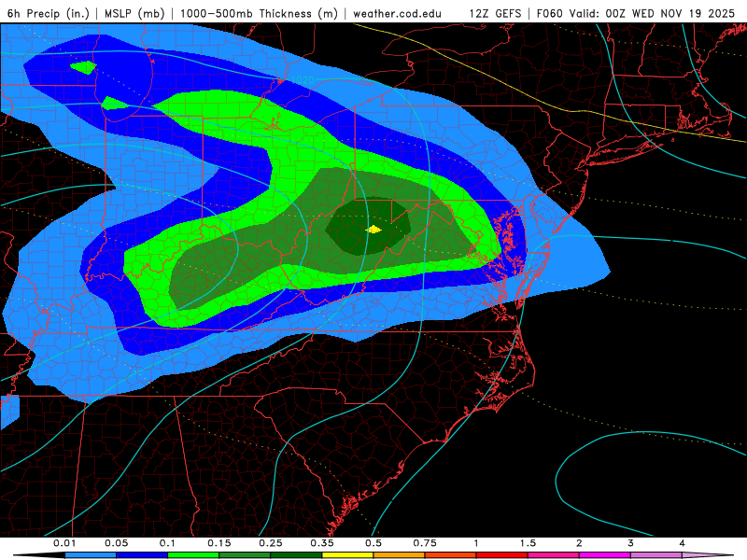The height and width of the screenshot is (560, 747).
Task: Click the '0.75' legend label
Action: 425,543
